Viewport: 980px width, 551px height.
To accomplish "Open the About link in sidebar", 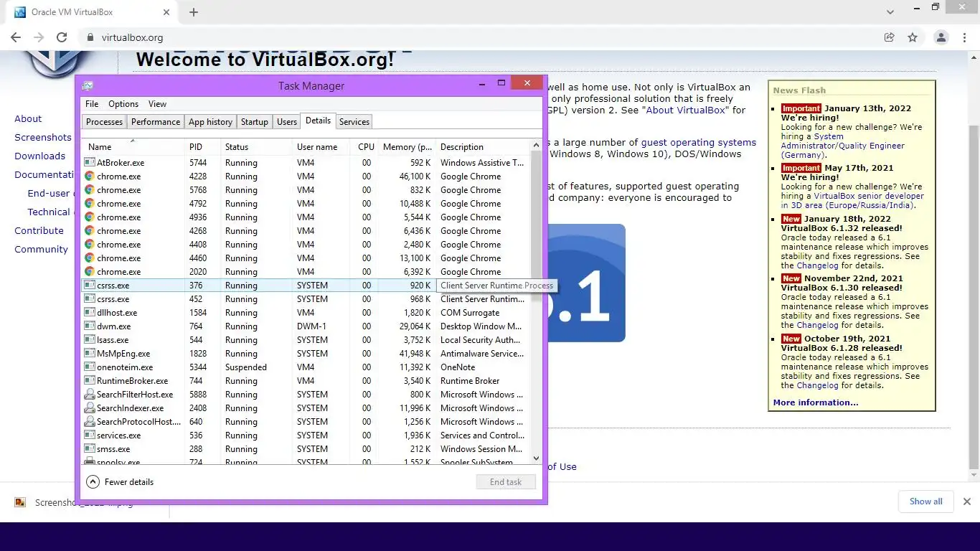I will (x=28, y=119).
